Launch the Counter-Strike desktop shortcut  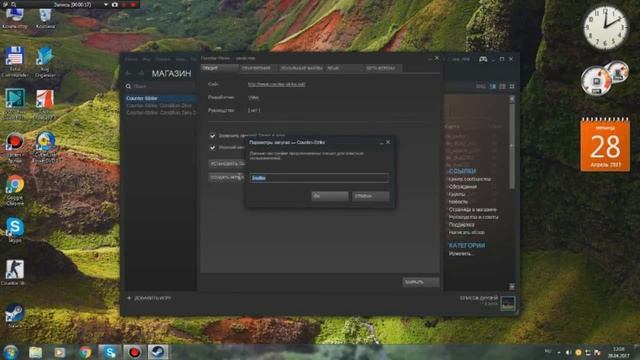[15, 272]
